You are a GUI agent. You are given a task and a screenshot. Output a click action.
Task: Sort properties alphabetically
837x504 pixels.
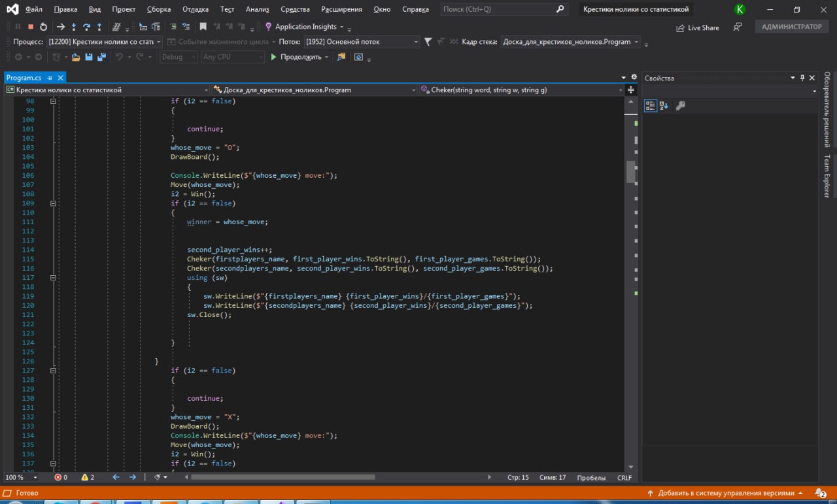point(664,105)
